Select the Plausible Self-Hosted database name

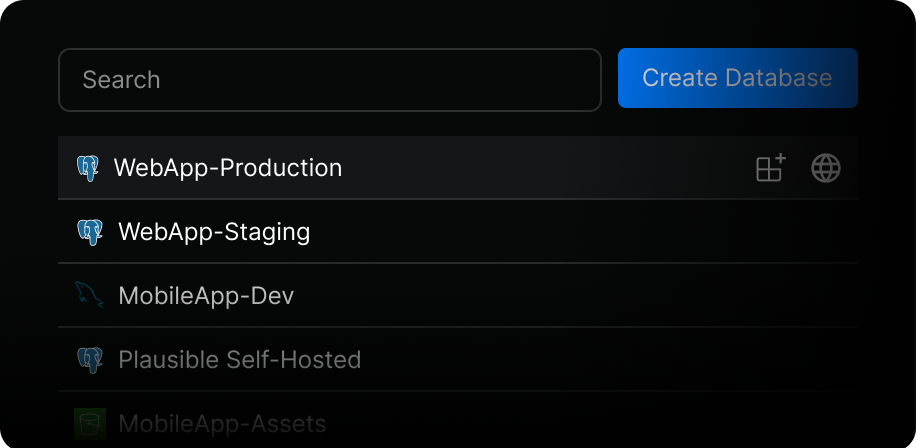click(x=240, y=360)
